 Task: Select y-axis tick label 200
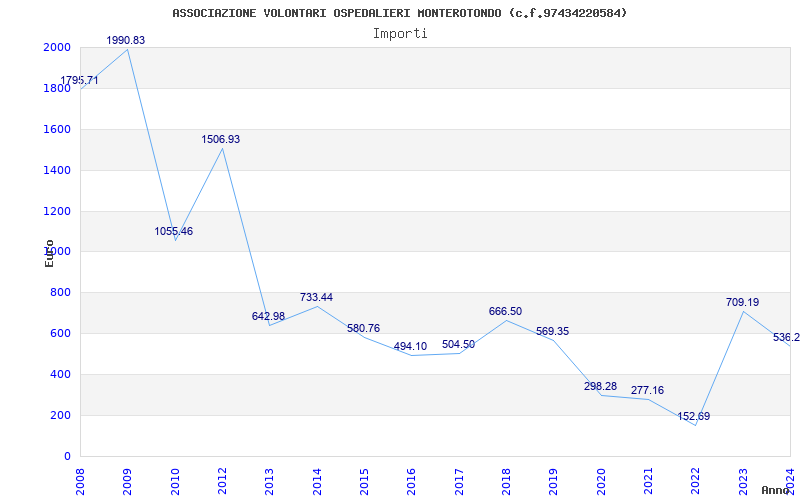point(63,415)
